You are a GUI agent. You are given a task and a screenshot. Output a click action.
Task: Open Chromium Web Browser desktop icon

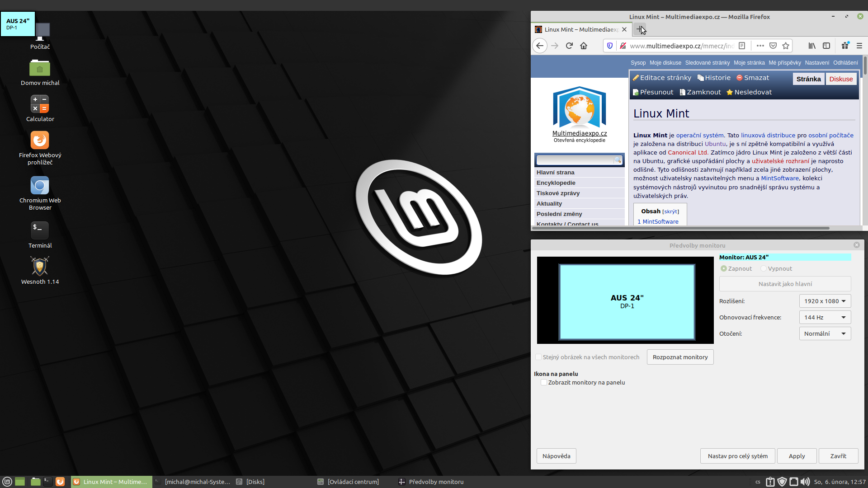[x=40, y=186]
